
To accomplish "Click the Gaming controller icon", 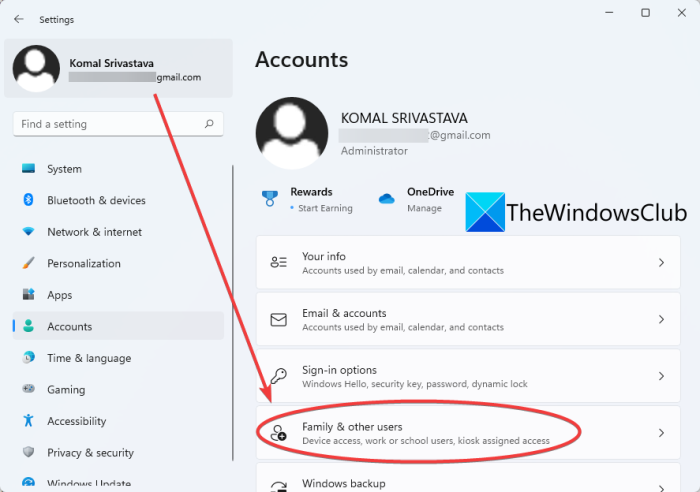I will (x=29, y=389).
